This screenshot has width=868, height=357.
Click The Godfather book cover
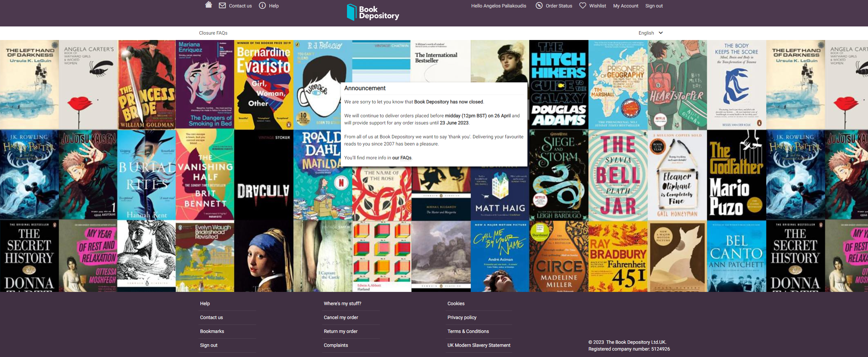tap(736, 175)
